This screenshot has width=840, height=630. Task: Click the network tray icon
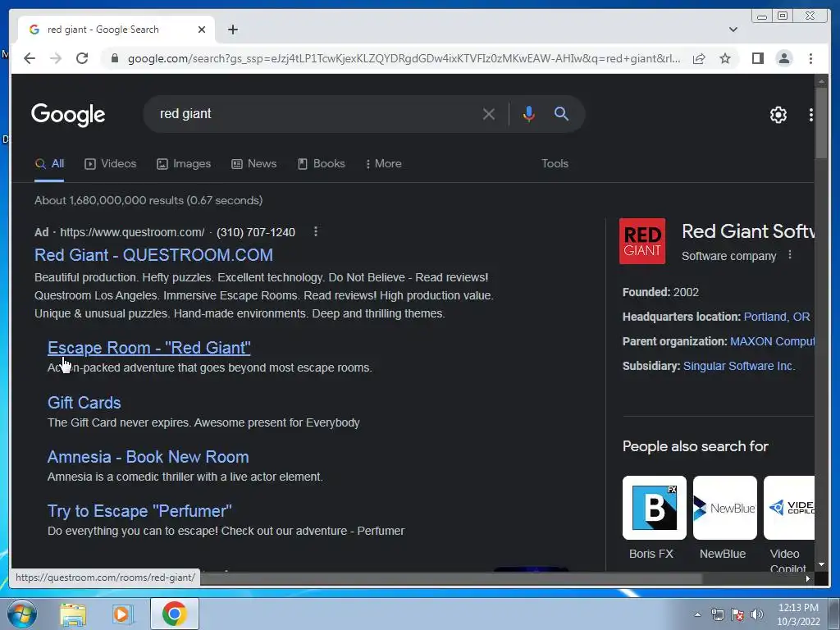pos(717,614)
